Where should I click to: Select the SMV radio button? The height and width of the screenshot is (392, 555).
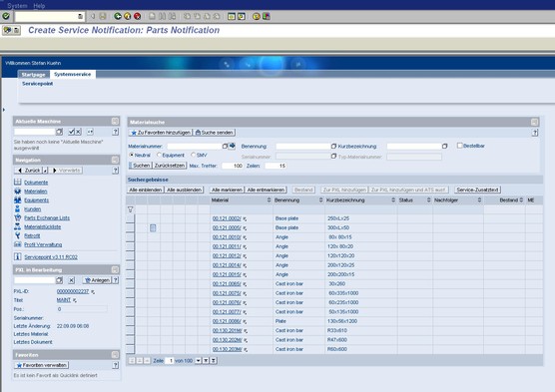pos(194,155)
